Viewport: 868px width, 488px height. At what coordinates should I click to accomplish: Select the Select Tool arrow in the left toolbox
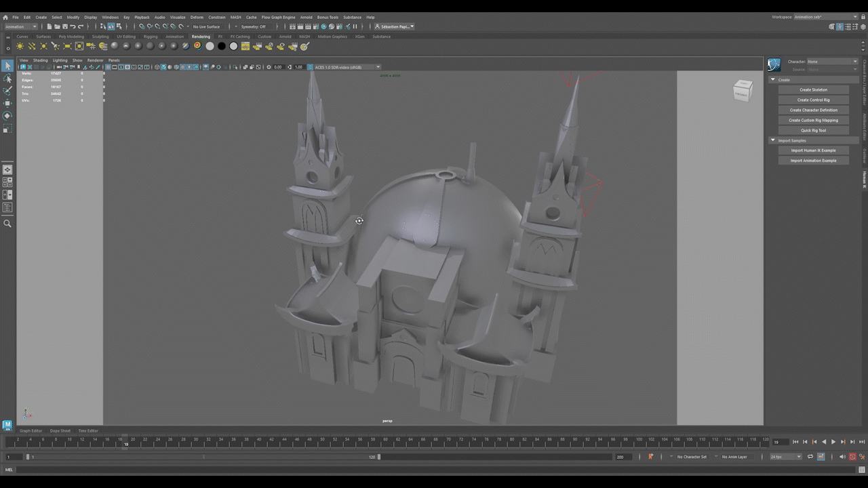point(7,66)
